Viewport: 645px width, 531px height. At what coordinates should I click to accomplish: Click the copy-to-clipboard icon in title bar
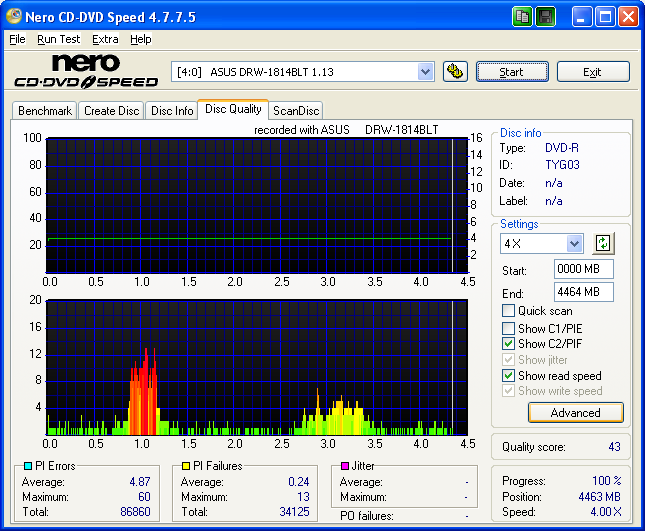[x=522, y=17]
